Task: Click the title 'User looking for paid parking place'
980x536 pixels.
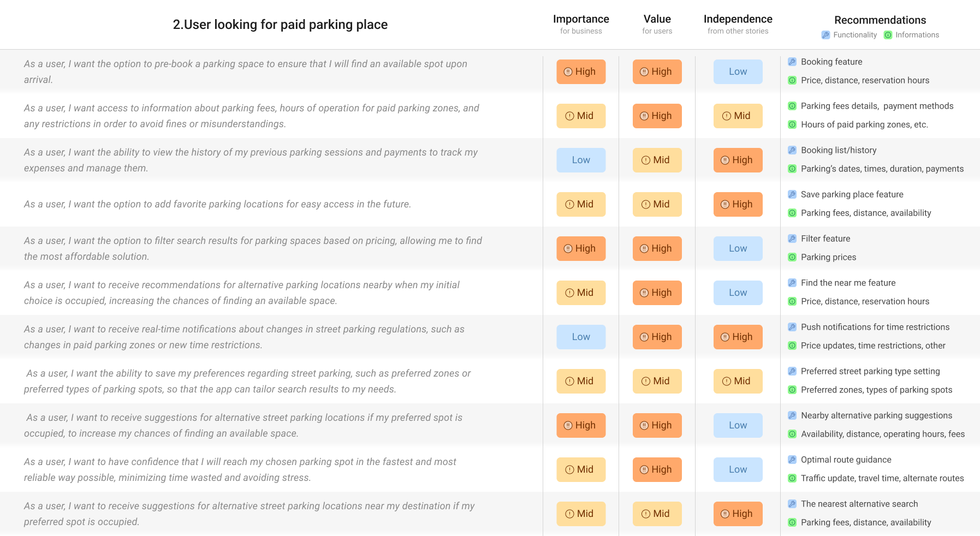Action: 280,25
